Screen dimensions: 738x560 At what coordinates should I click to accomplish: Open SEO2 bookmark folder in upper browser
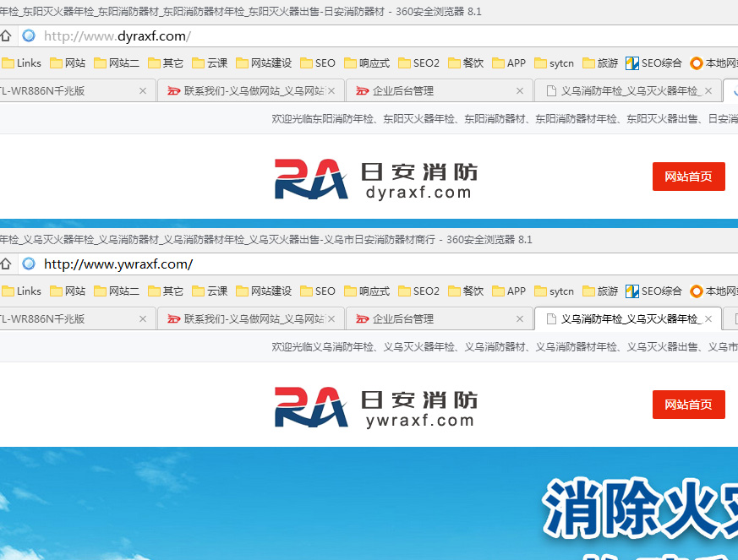[x=419, y=63]
